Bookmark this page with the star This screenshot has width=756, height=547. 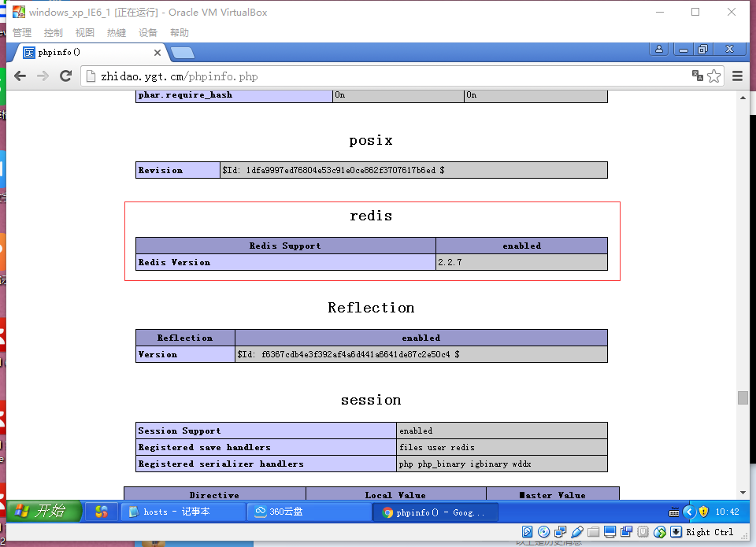click(714, 76)
